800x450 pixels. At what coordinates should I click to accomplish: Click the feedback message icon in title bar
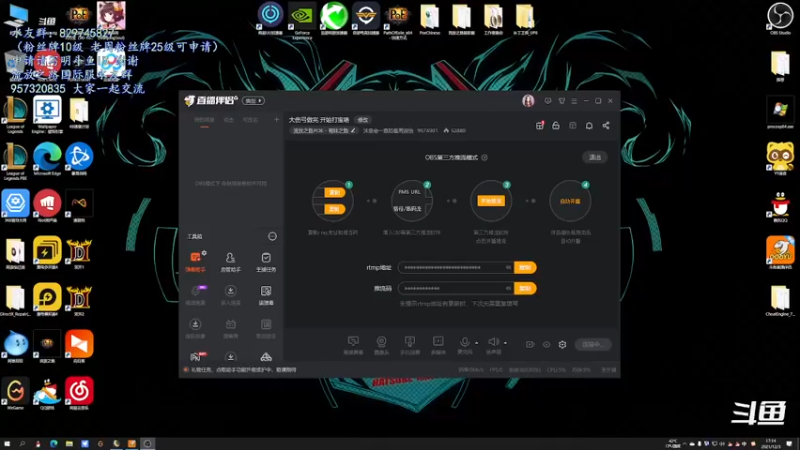tap(547, 101)
